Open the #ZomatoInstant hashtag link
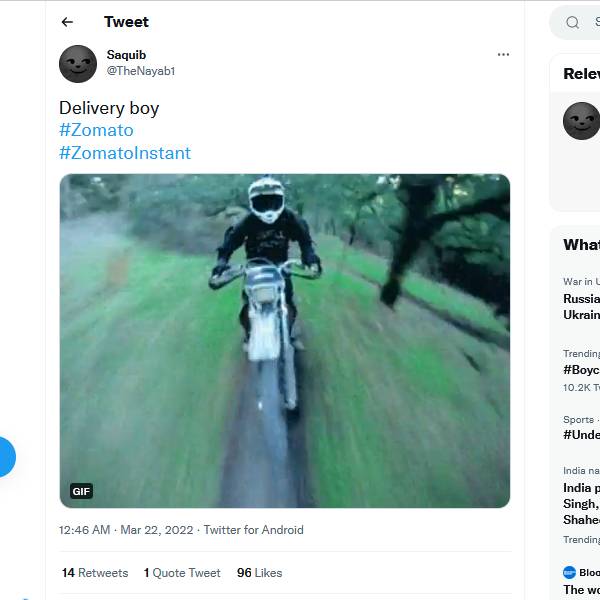600x600 pixels. coord(125,153)
